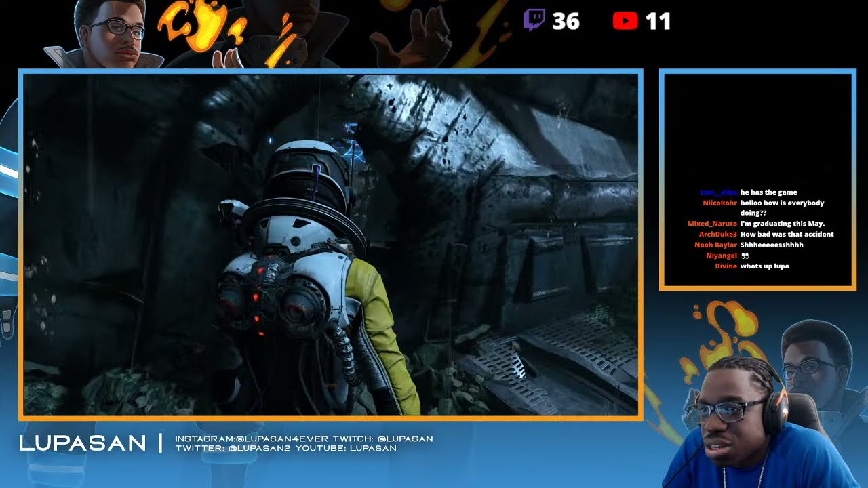
Task: Click the message "whats up lupa"
Action: coord(765,266)
